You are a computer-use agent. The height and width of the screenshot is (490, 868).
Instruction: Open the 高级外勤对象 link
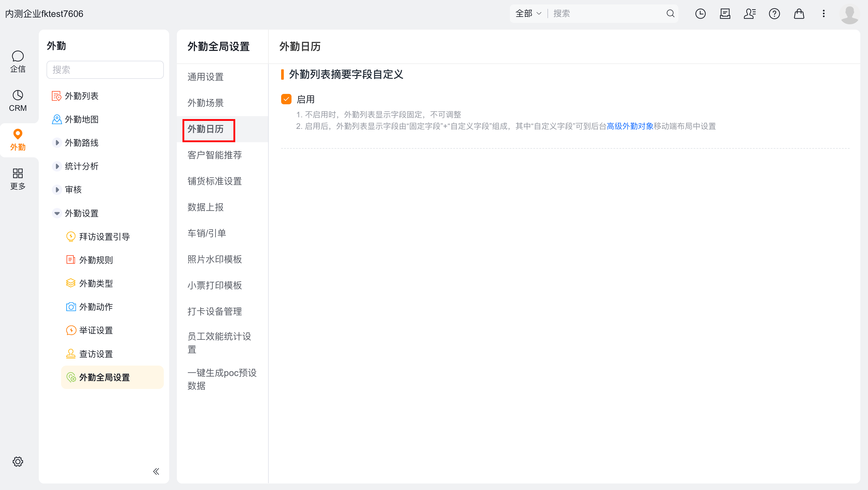point(630,126)
